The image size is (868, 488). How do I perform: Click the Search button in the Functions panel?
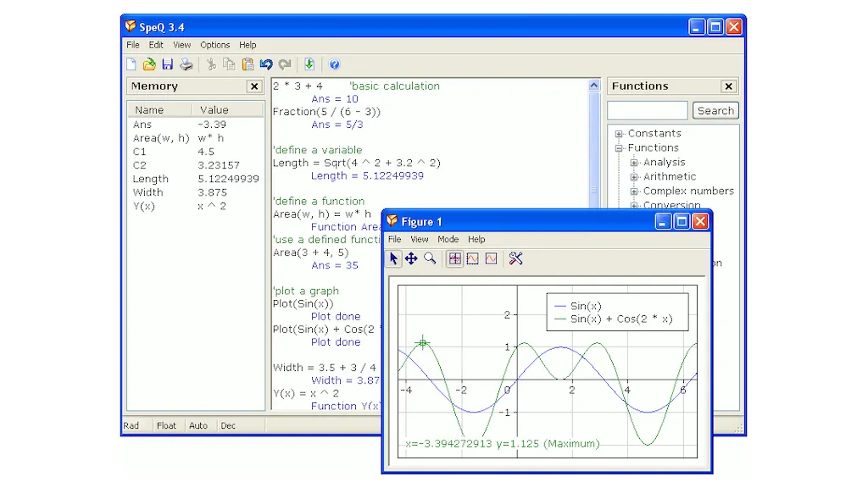click(x=715, y=111)
